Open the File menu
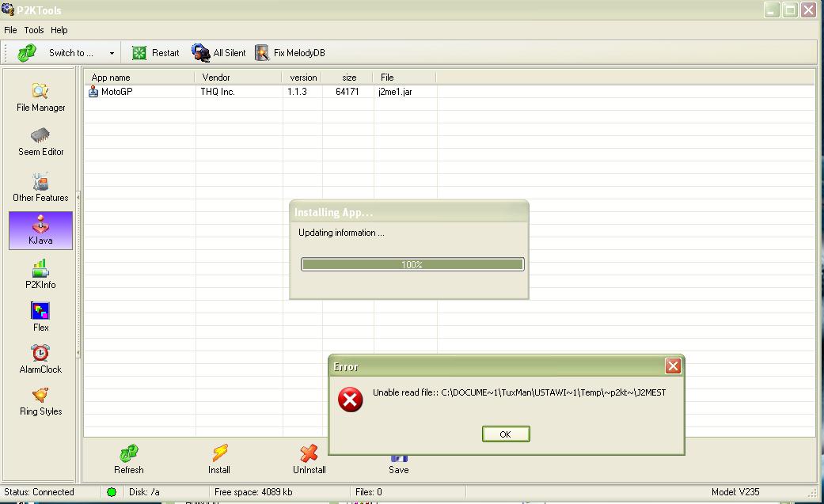Screen dimensions: 824x504 coord(10,30)
